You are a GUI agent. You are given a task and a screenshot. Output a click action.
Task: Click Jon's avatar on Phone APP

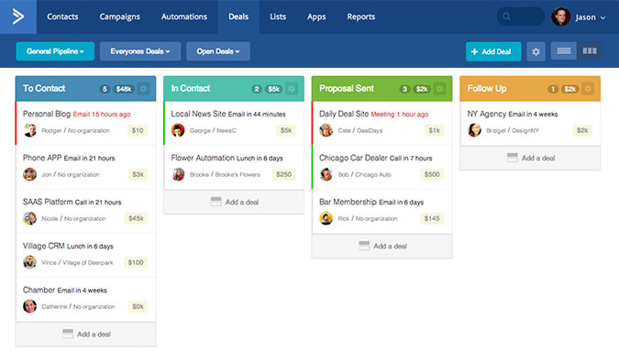[29, 174]
